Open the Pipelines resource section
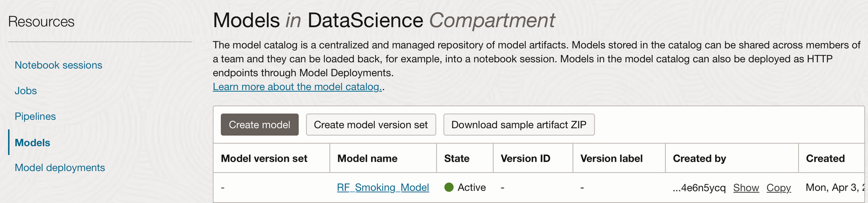Viewport: 868px width, 203px height. 35,116
